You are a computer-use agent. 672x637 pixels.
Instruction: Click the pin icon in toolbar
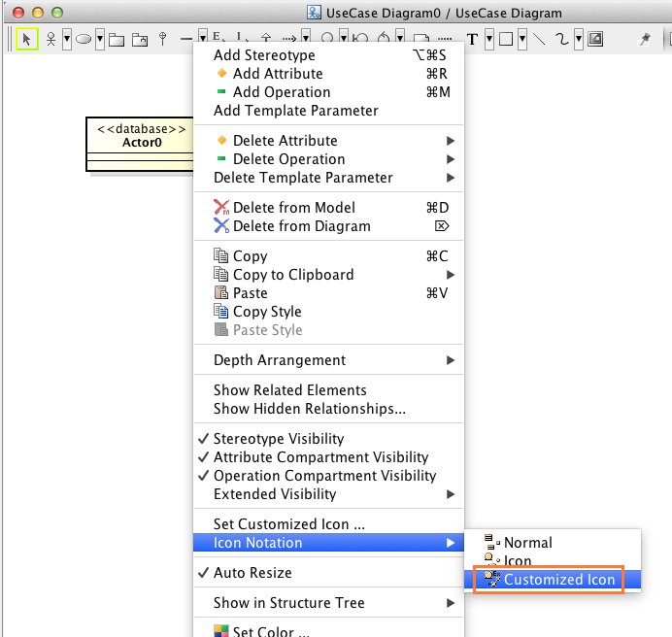(x=645, y=40)
